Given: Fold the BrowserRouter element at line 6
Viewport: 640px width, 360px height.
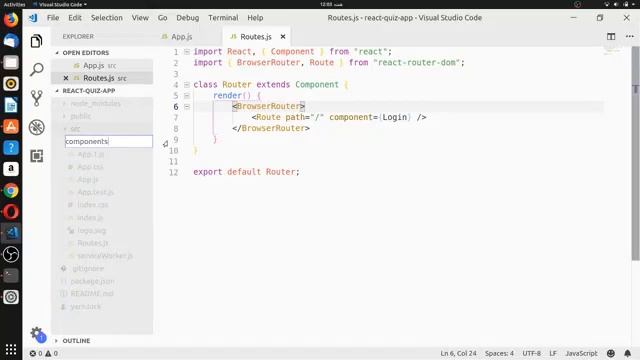Looking at the screenshot, I should [187, 107].
